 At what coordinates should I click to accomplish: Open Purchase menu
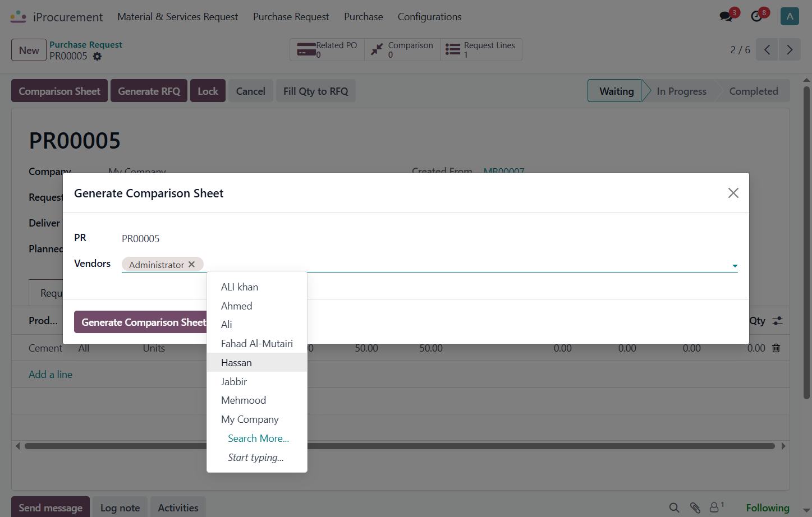pos(363,17)
